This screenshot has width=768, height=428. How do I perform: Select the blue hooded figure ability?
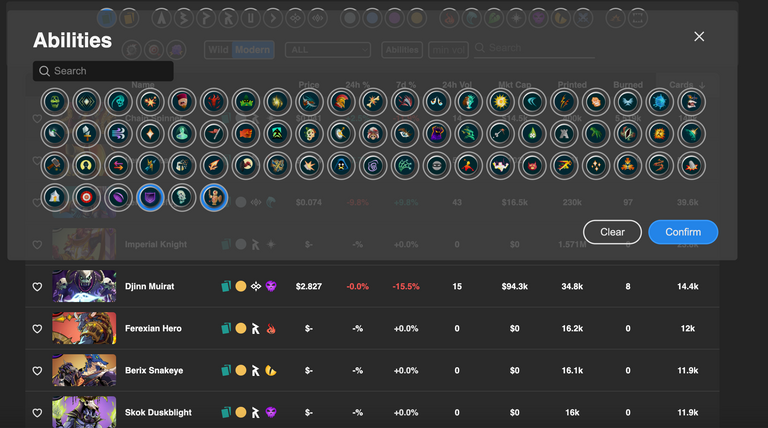(341, 166)
